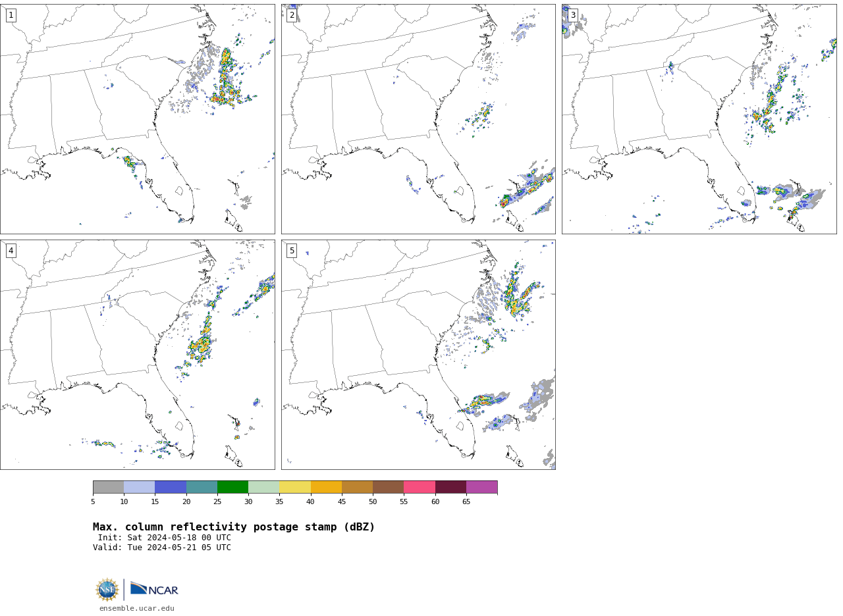Image resolution: width=843 pixels, height=616 pixels.
Task: Click the light lavender 10-15 dBZ swatch
Action: 139,487
